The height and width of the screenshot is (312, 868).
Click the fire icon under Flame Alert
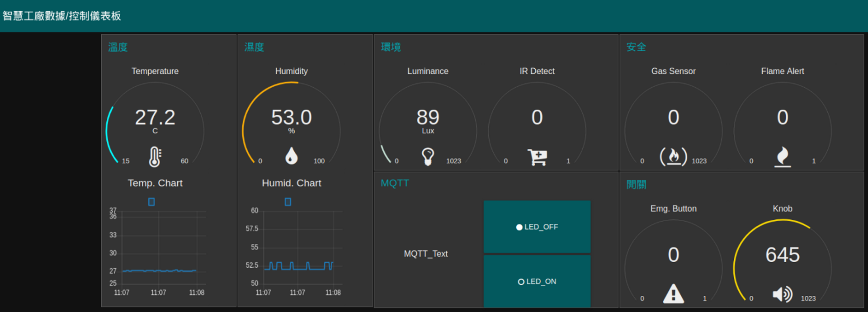[x=783, y=157]
